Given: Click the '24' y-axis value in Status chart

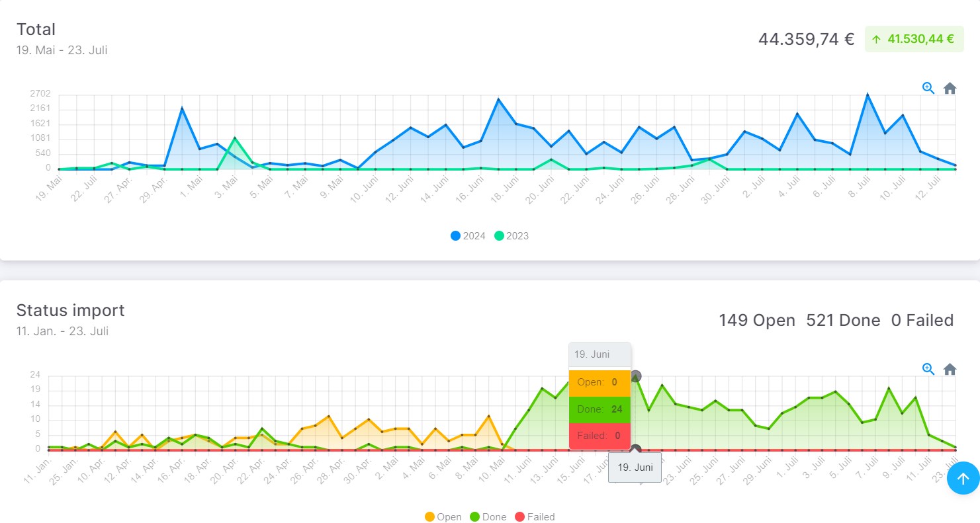Looking at the screenshot, I should pos(35,375).
